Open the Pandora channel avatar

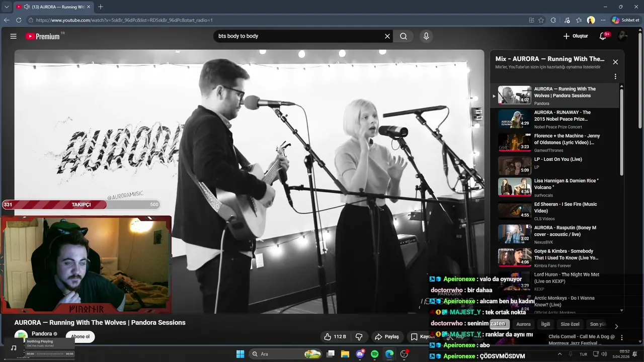tap(21, 336)
